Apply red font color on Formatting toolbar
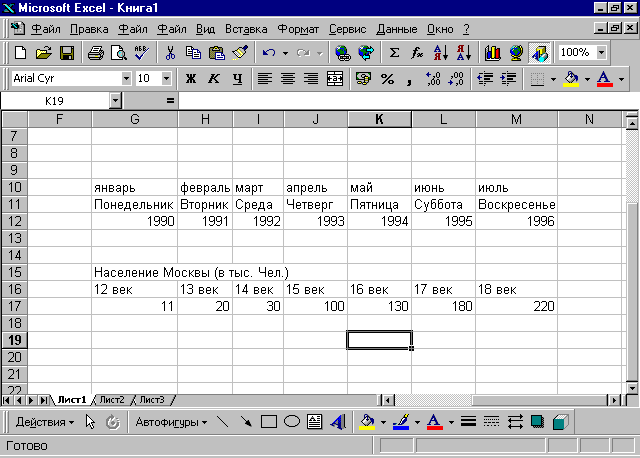The height and width of the screenshot is (458, 640). click(x=604, y=78)
